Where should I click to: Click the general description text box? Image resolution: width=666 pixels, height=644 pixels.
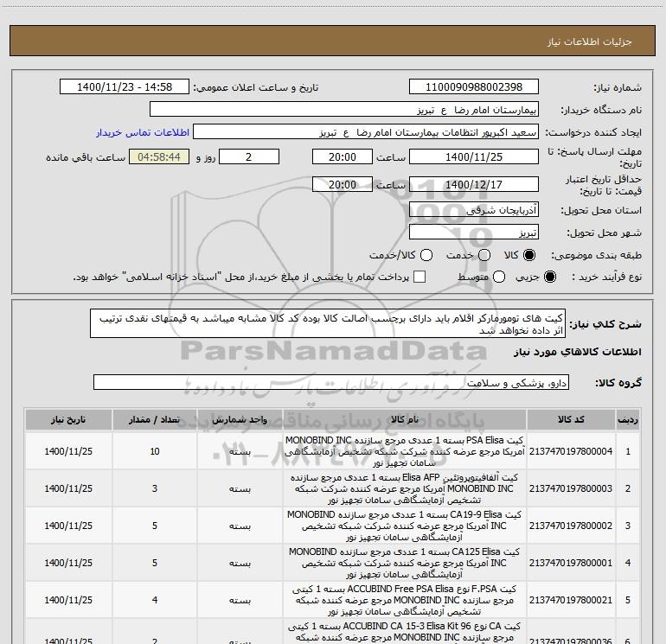click(x=328, y=323)
